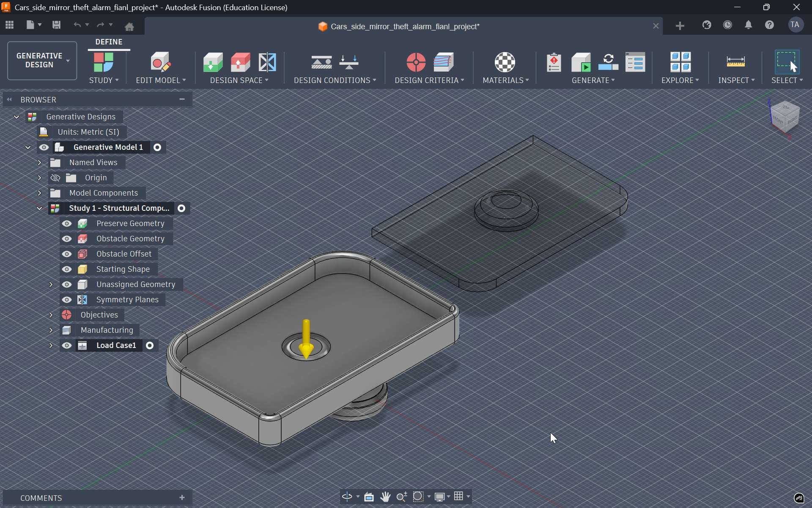812x508 pixels.
Task: Click the add comment button
Action: [182, 498]
